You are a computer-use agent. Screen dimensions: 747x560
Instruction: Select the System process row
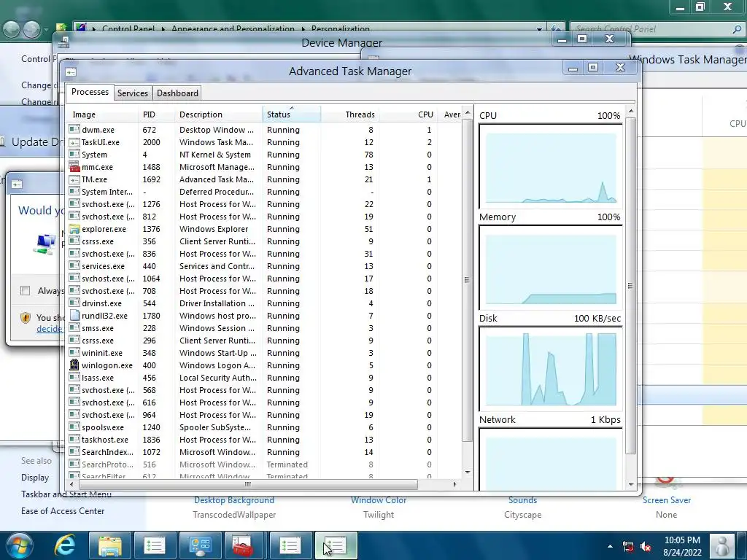click(x=264, y=155)
